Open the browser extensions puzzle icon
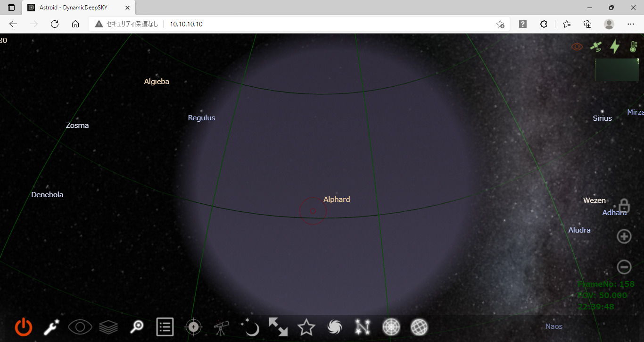 click(544, 24)
